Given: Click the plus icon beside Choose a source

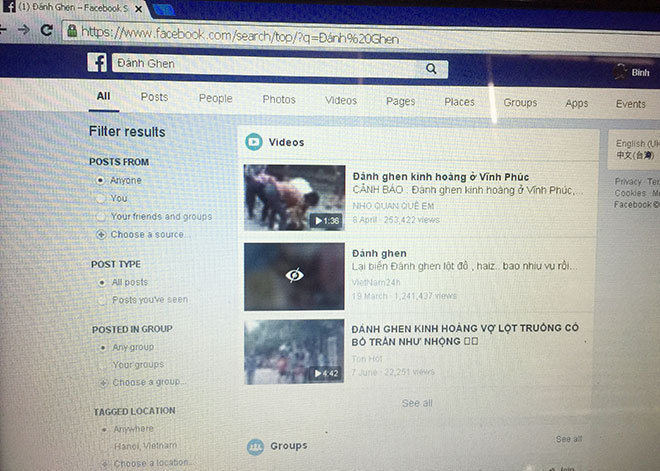Looking at the screenshot, I should pyautogui.click(x=101, y=234).
